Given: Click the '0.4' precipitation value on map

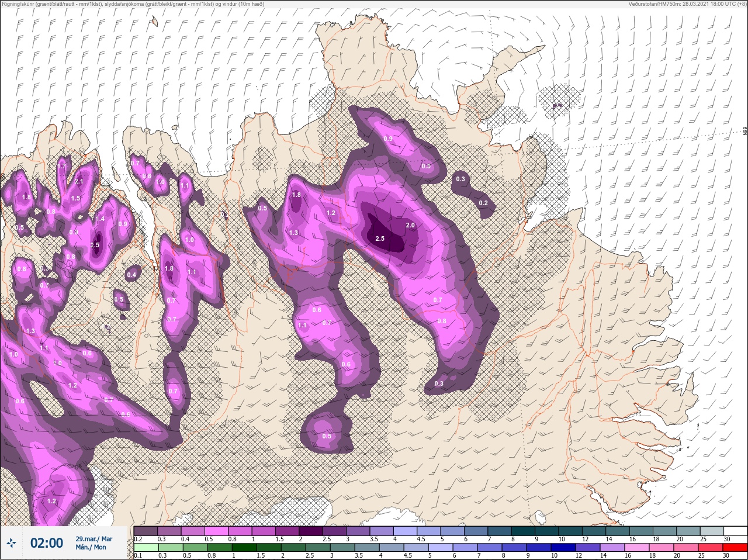Looking at the screenshot, I should coord(131,275).
